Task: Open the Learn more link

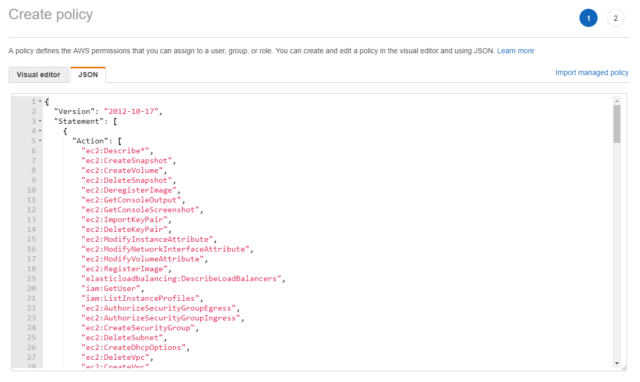Action: pyautogui.click(x=516, y=51)
